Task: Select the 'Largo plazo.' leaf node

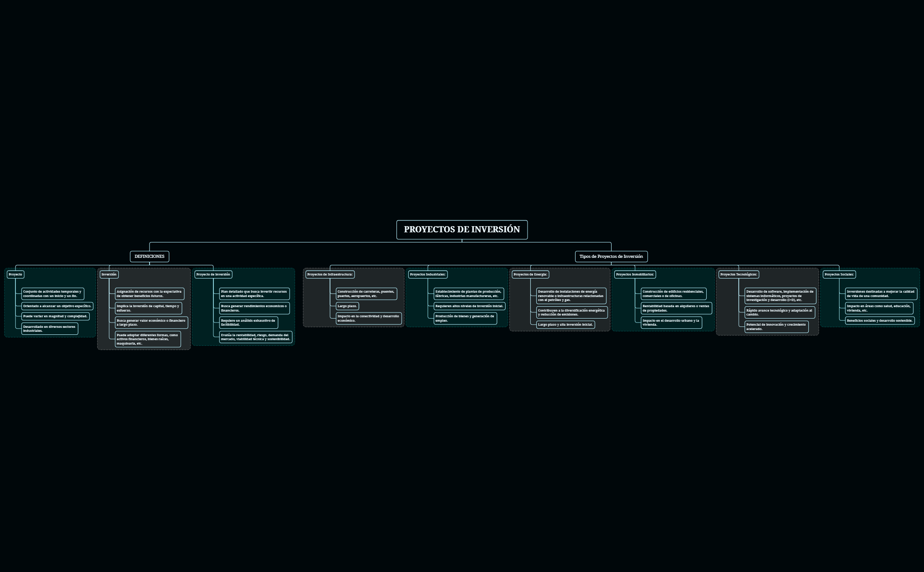Action: pos(347,306)
